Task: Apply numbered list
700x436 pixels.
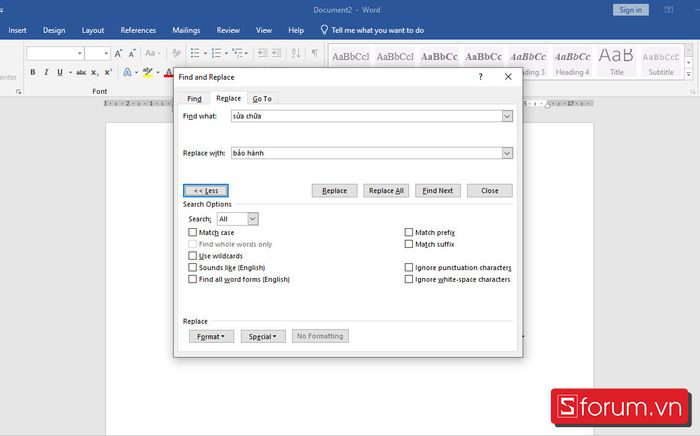Action: (x=217, y=54)
